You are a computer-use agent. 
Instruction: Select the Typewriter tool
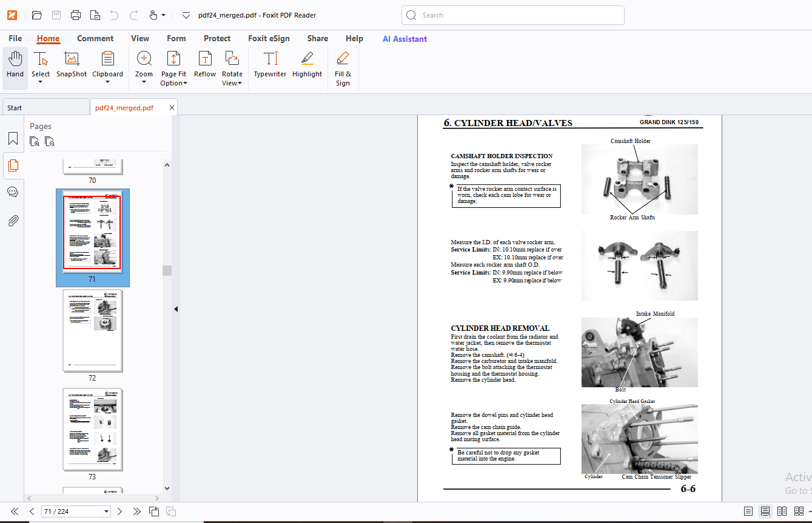[270, 65]
